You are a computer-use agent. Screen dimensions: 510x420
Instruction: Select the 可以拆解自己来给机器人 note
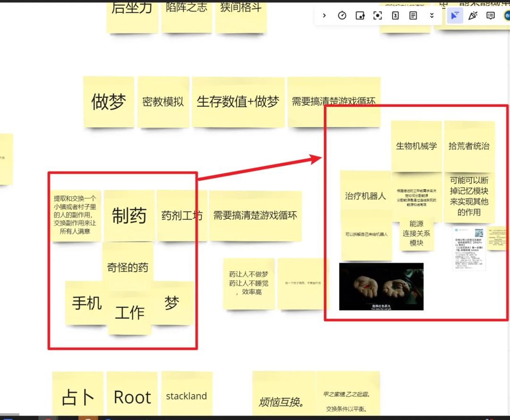pyautogui.click(x=366, y=234)
